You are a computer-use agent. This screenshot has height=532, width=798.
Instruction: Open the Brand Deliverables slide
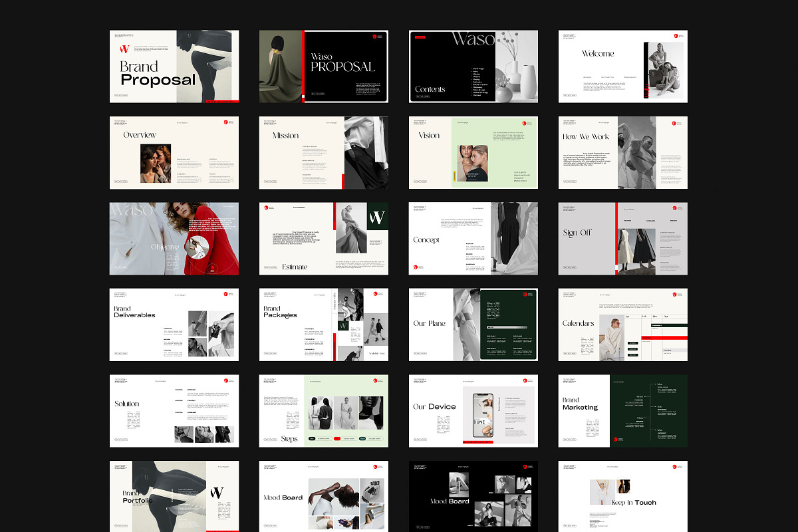(x=174, y=325)
